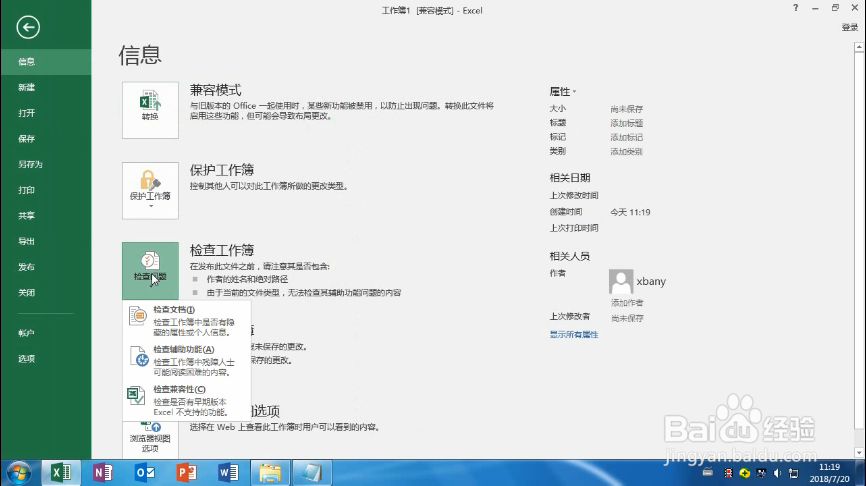Image resolution: width=866 pixels, height=486 pixels.
Task: Click the Sign in (登录) link
Action: [x=849, y=27]
